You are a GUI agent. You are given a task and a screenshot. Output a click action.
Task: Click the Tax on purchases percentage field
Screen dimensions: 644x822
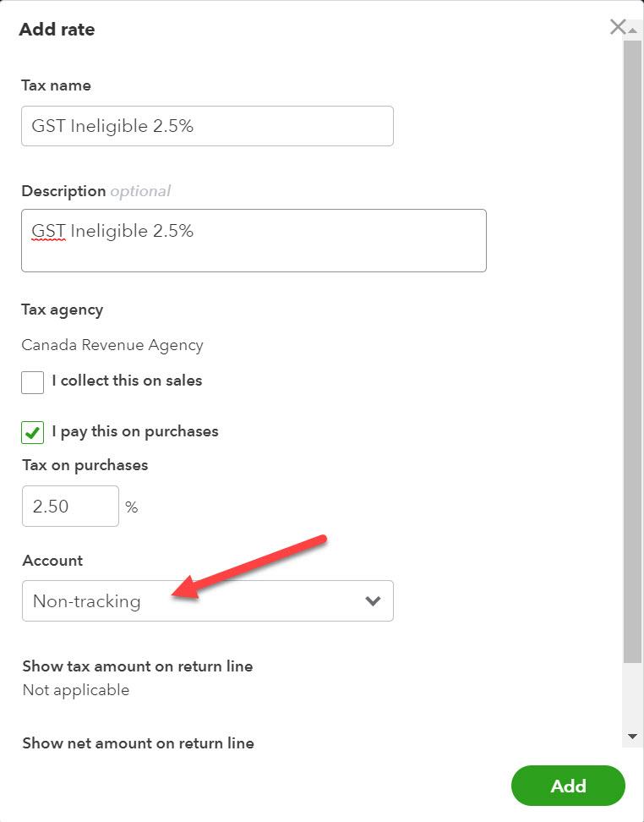pyautogui.click(x=70, y=507)
